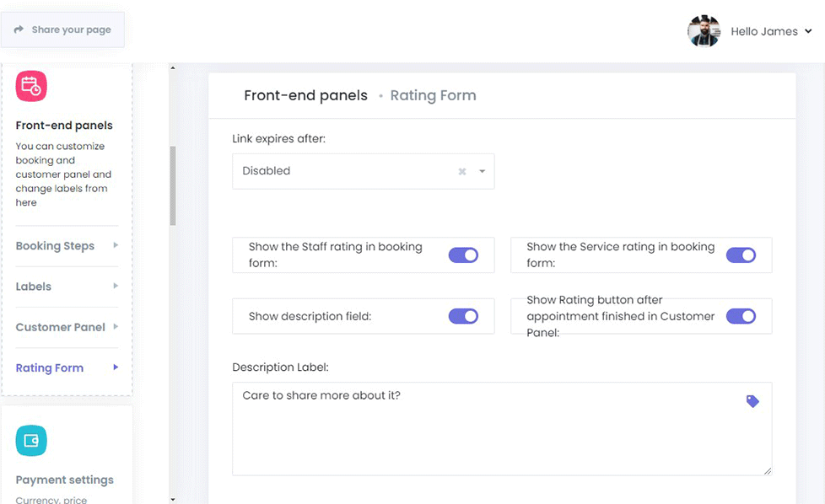Click the sidebar scroll up arrow
The width and height of the screenshot is (825, 504).
(173, 67)
